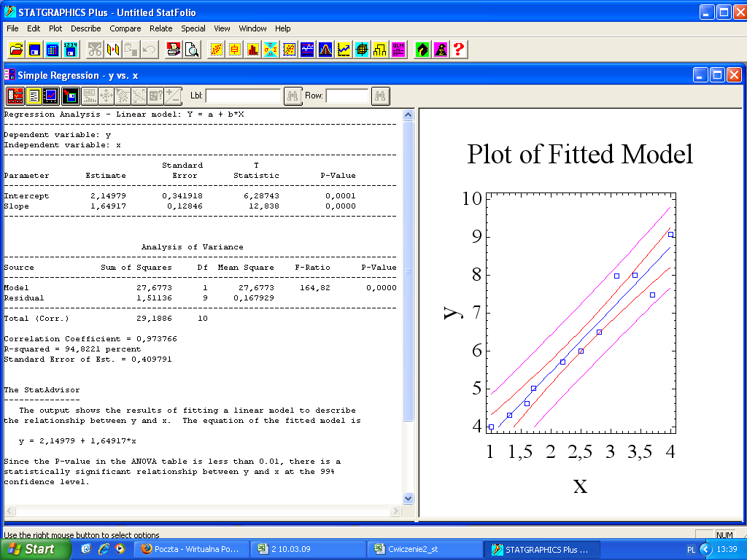Image resolution: width=747 pixels, height=560 pixels.
Task: Open the regression scatter-with-line icon
Action: [x=289, y=50]
